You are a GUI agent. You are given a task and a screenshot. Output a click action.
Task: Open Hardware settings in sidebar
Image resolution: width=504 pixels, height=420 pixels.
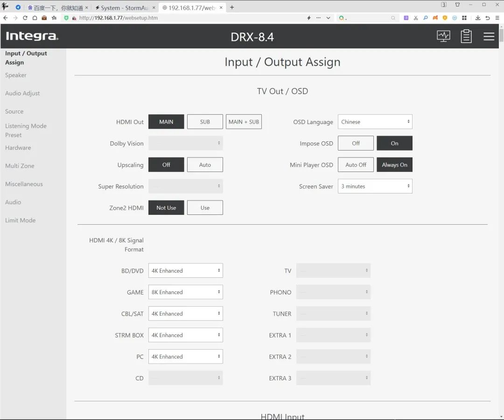point(18,148)
